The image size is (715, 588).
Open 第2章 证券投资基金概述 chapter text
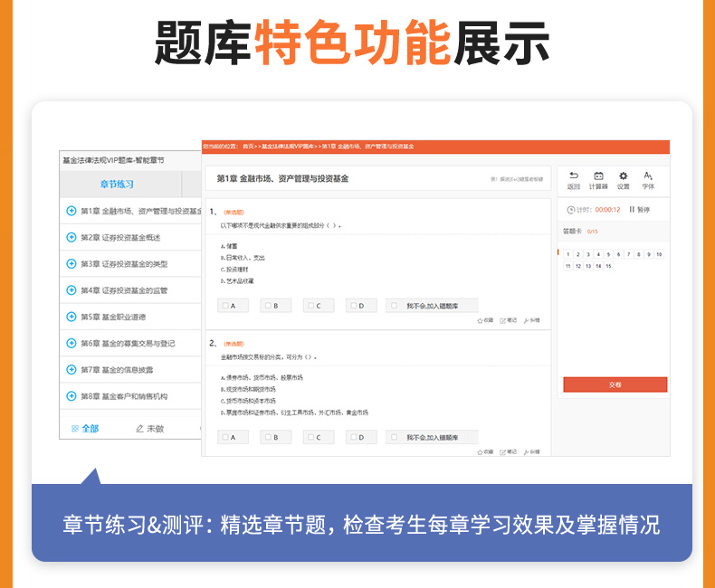pyautogui.click(x=120, y=238)
